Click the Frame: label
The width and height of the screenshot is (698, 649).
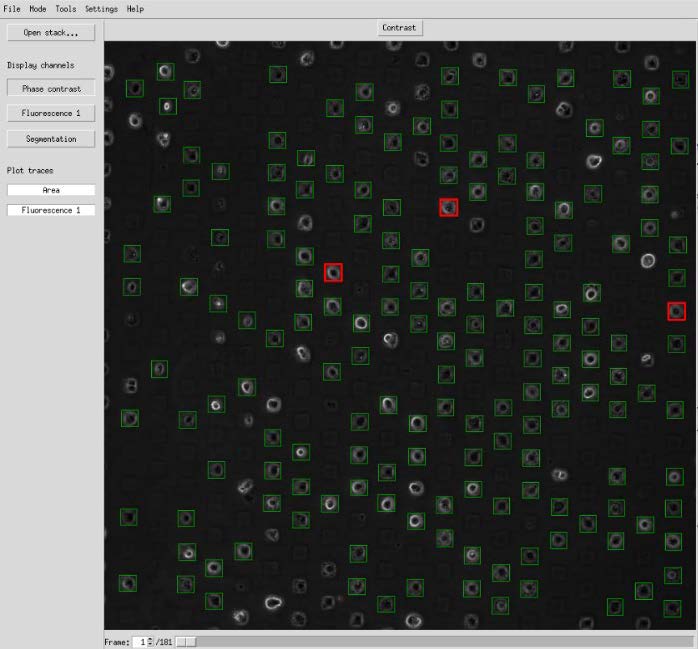point(117,642)
